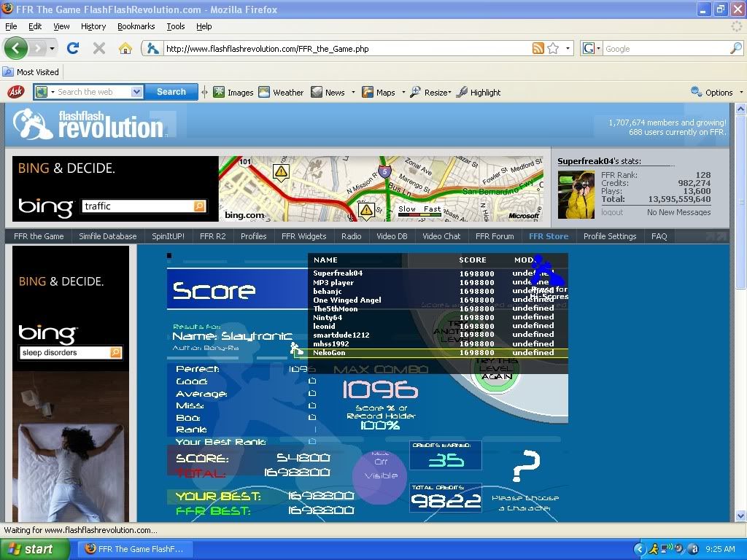Open the Google search engine dropdown
The height and width of the screenshot is (560, 747).
(x=592, y=49)
